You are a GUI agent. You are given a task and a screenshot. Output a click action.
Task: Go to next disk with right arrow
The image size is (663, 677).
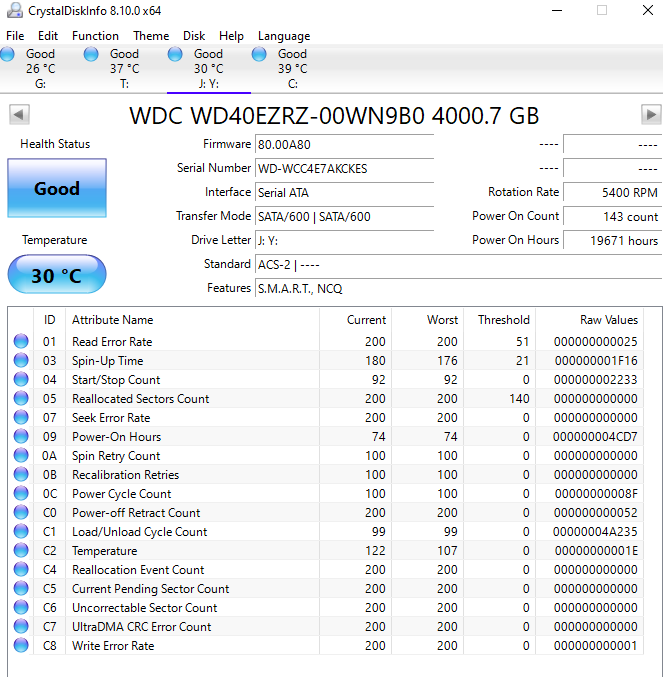point(651,114)
